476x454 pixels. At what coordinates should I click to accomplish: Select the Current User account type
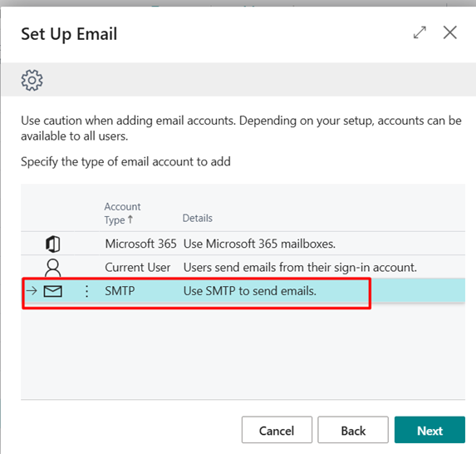coord(138,268)
